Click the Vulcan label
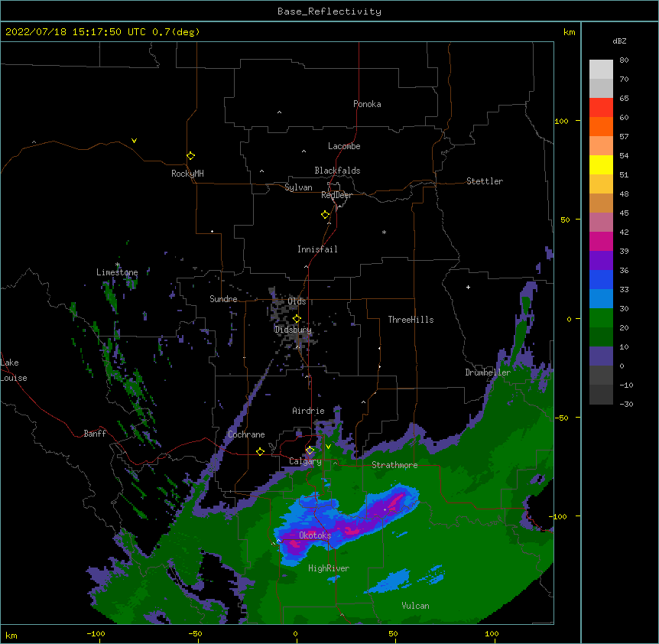The image size is (659, 644). 415,606
